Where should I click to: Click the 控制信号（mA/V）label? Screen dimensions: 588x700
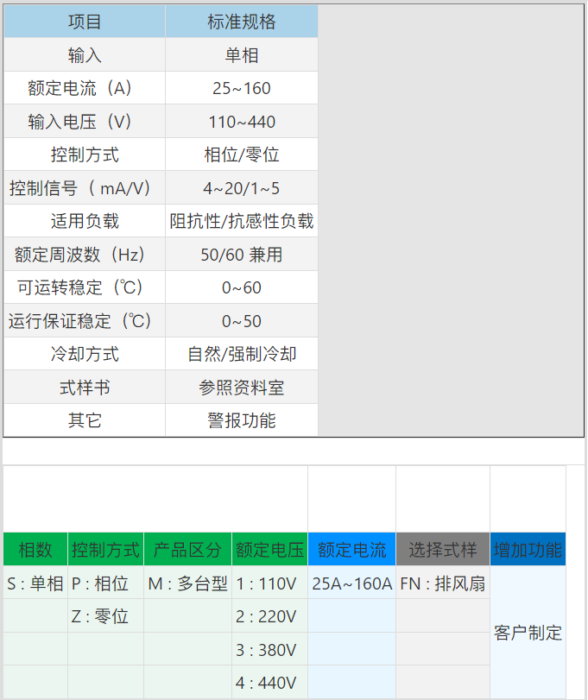[85, 188]
